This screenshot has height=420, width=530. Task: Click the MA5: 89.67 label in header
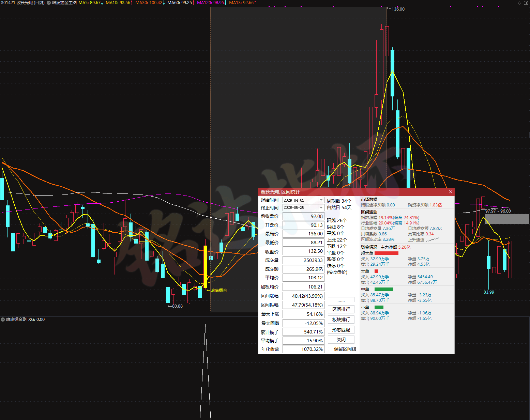(x=91, y=3)
